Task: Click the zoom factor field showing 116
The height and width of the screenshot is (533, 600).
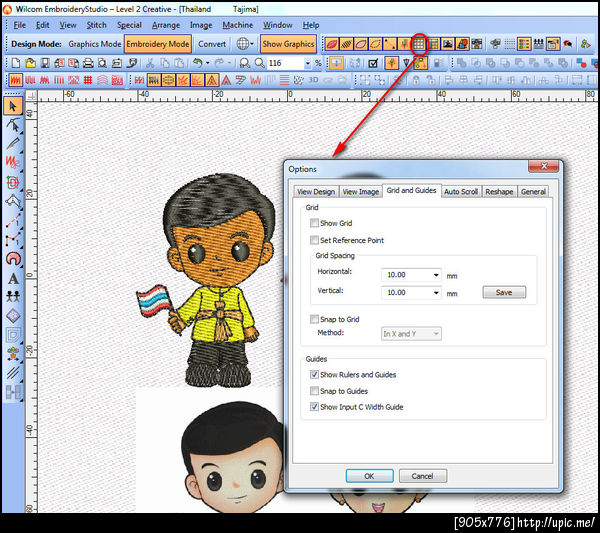Action: [x=286, y=63]
